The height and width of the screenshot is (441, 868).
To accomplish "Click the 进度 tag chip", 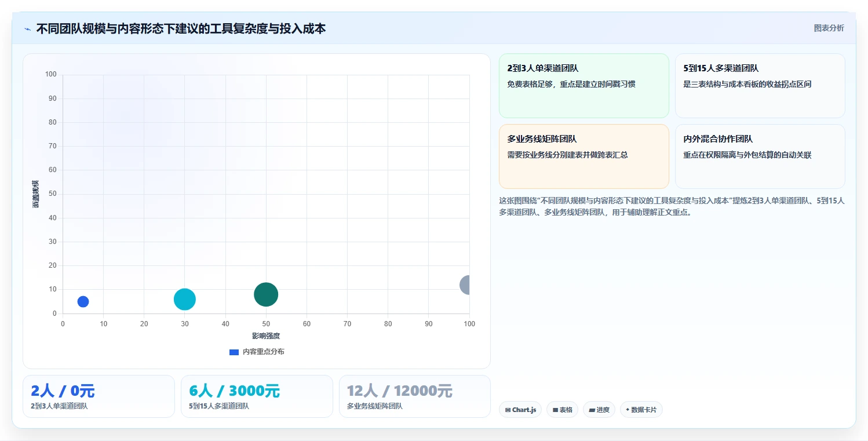I will (599, 410).
